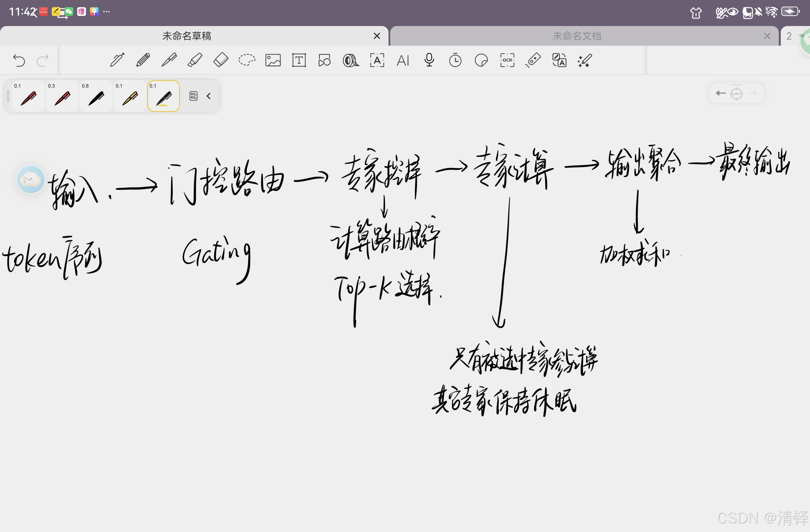This screenshot has height=532, width=810.
Task: Select the 0.3 red pen preset
Action: [x=62, y=96]
